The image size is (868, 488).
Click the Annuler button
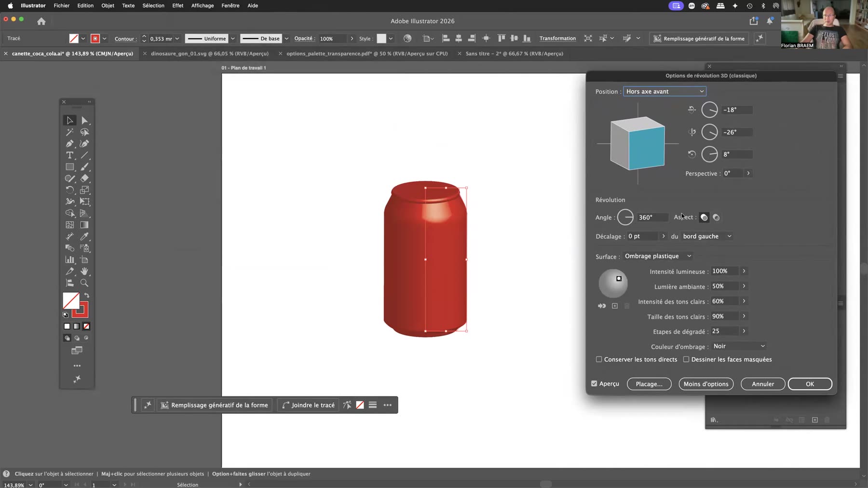[763, 384]
